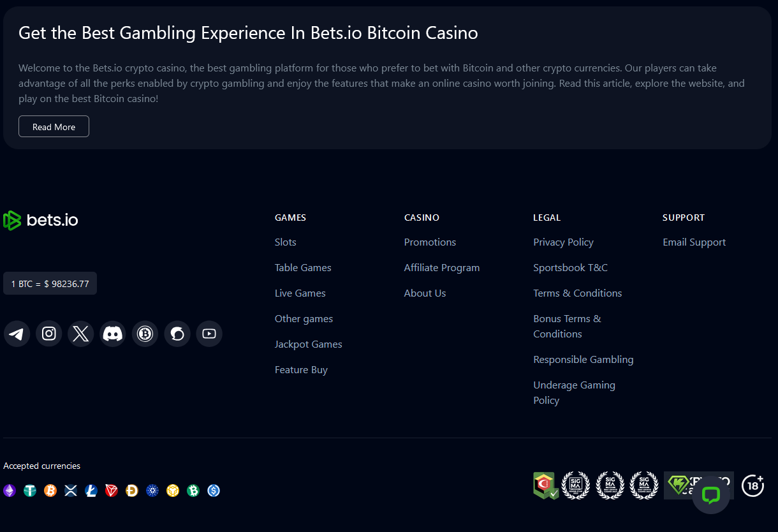
Task: Open Jackpot Games link
Action: (x=309, y=344)
